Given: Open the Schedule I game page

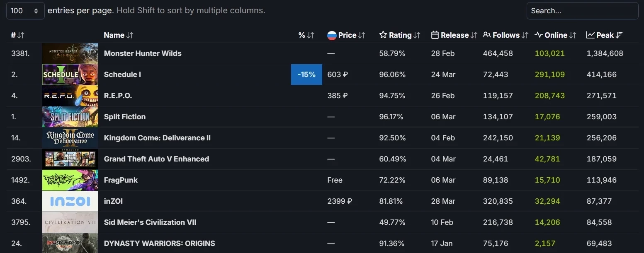Looking at the screenshot, I should (x=122, y=75).
